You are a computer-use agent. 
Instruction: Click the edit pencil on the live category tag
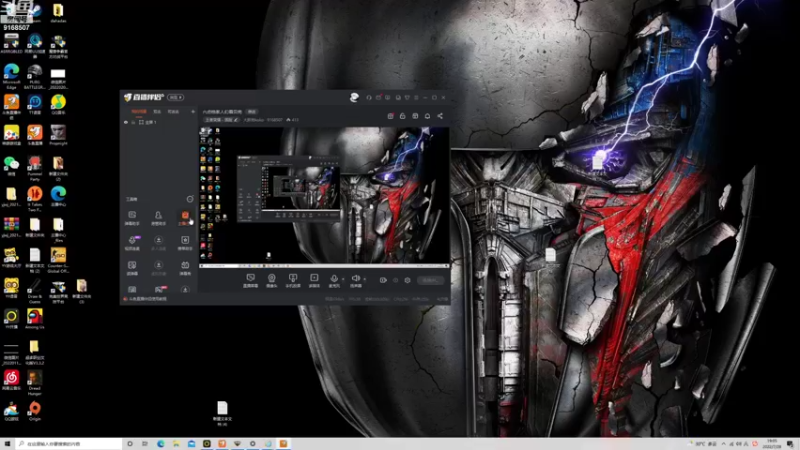point(236,120)
